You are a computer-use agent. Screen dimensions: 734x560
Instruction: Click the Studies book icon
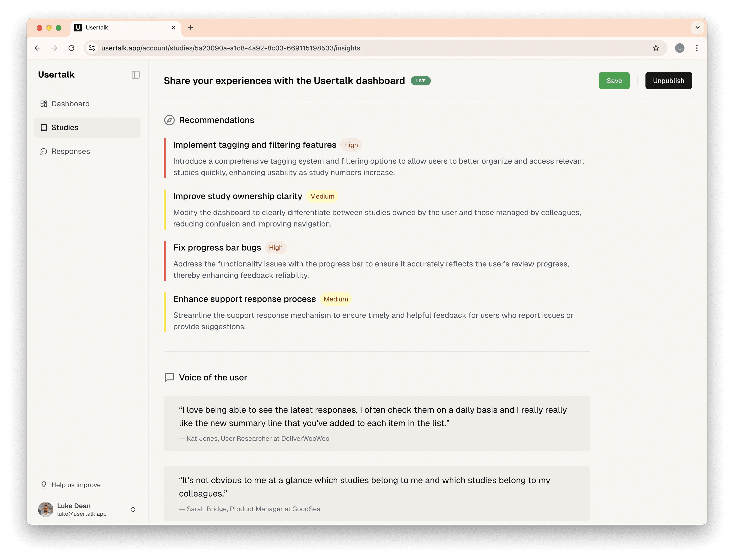tap(44, 128)
